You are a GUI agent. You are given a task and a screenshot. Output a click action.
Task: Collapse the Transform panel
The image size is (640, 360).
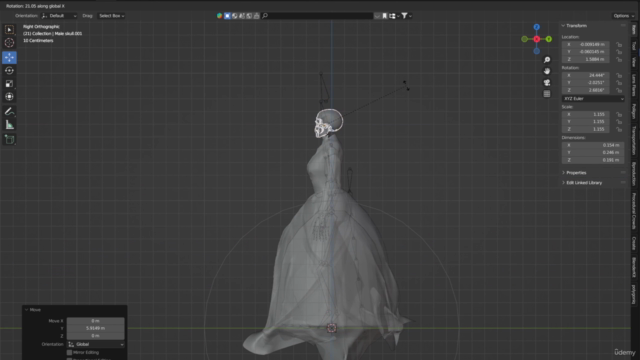pyautogui.click(x=576, y=26)
